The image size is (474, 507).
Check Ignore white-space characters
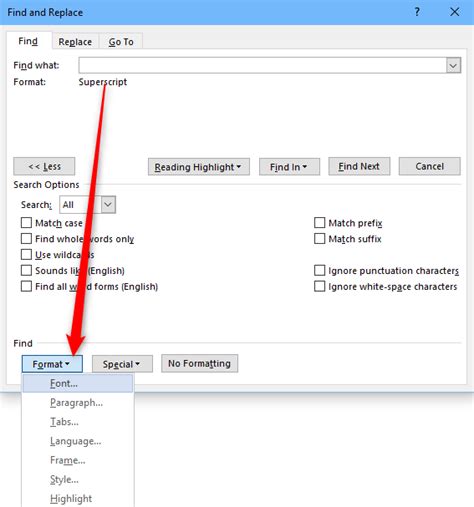[319, 286]
